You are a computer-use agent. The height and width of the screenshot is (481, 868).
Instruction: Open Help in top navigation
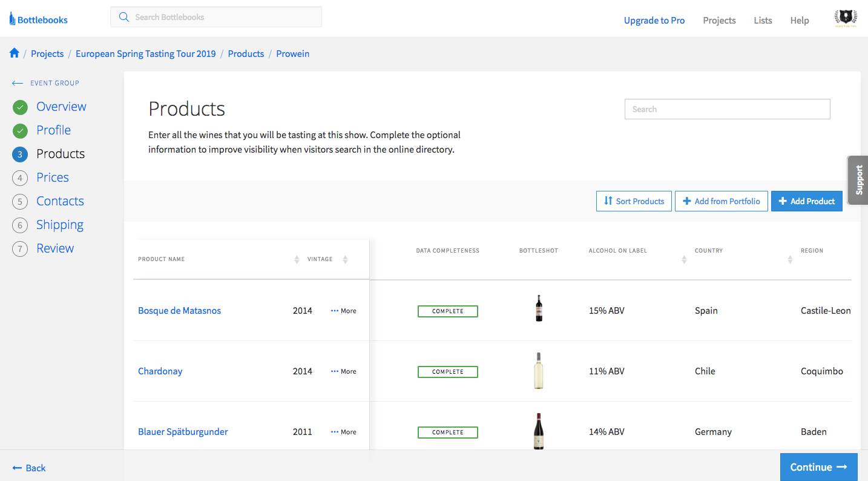click(800, 20)
